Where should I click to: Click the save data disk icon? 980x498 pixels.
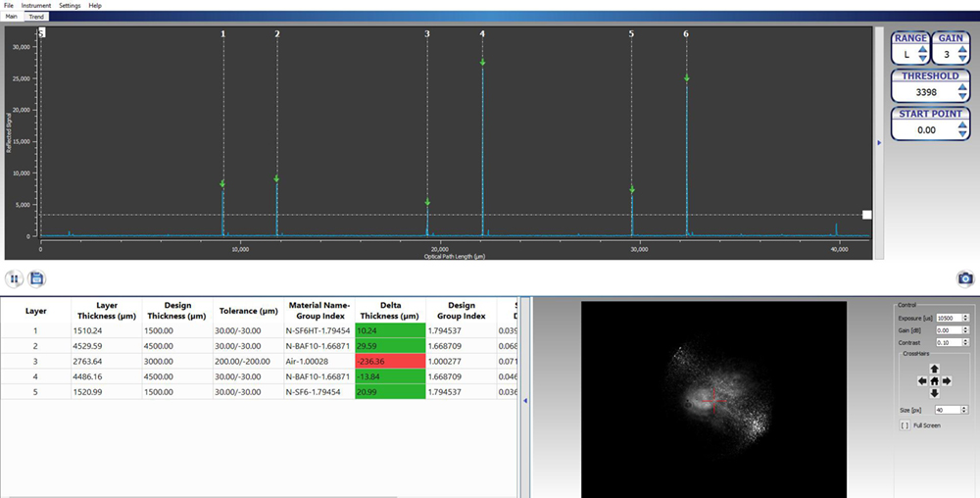36,278
